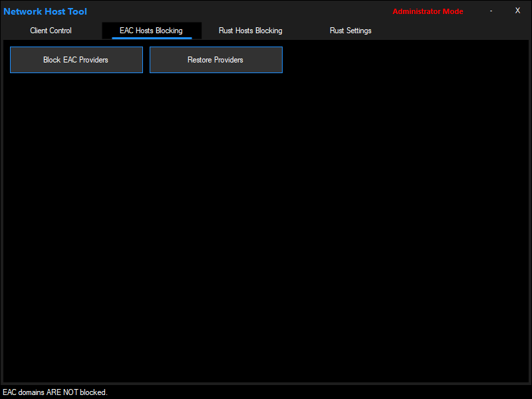Click the empty tab strip right of Rust Settings
Image resolution: width=532 pixels, height=399 pixels.
(452, 31)
